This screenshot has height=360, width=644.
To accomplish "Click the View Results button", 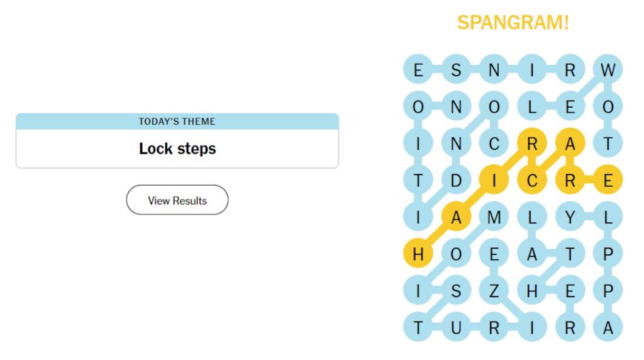I will point(177,200).
